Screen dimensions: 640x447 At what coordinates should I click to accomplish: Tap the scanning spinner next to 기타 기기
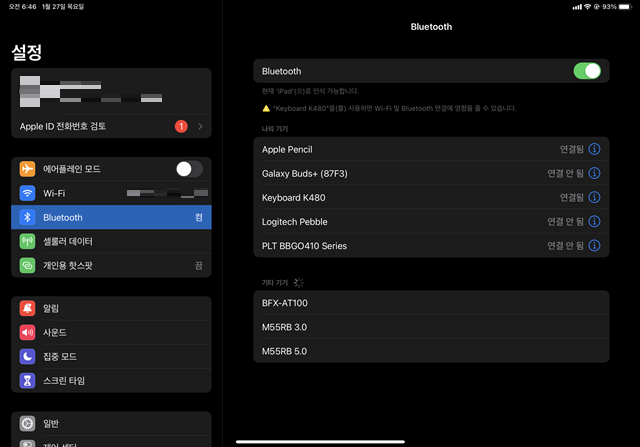pos(299,282)
